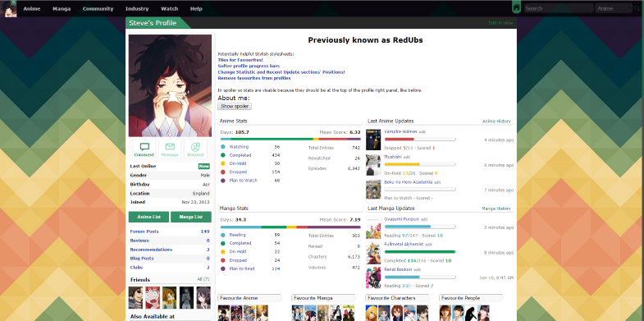Click the Clubs link
This screenshot has width=644, height=321.
click(136, 267)
